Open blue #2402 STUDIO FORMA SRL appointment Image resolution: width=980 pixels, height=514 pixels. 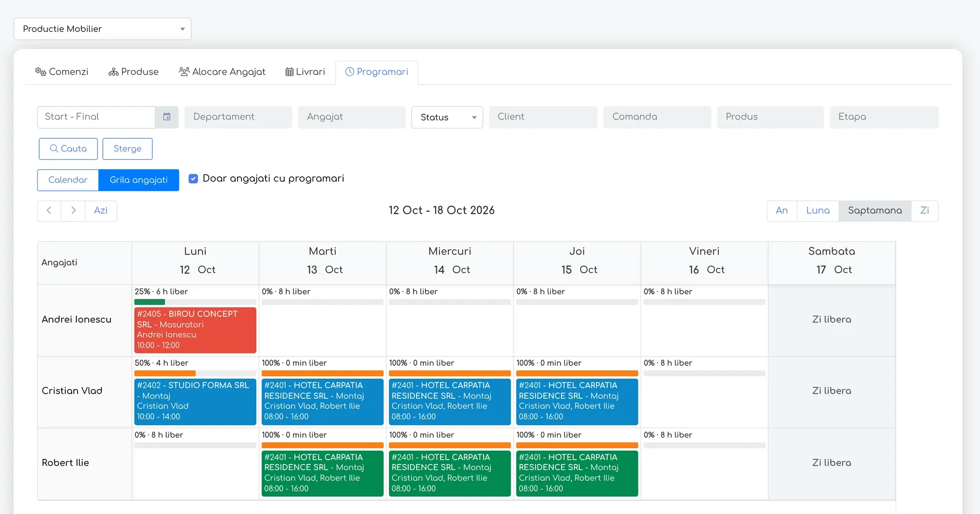[x=195, y=401]
